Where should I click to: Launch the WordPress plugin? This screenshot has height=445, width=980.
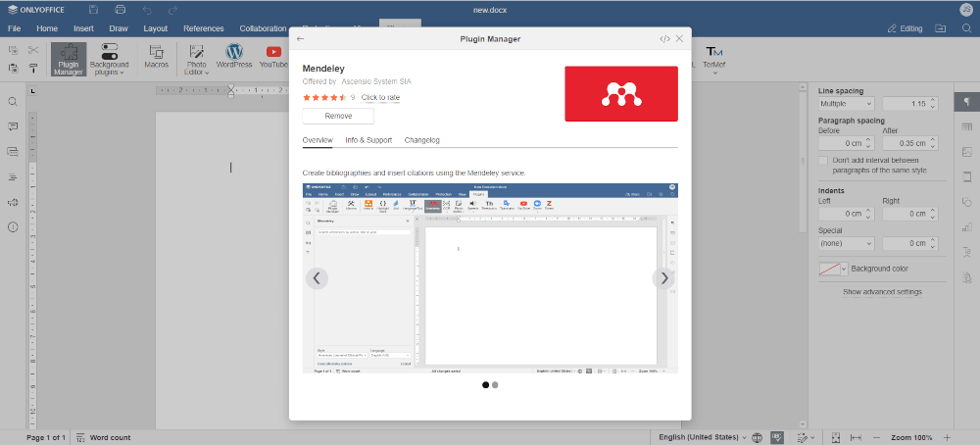click(x=234, y=56)
